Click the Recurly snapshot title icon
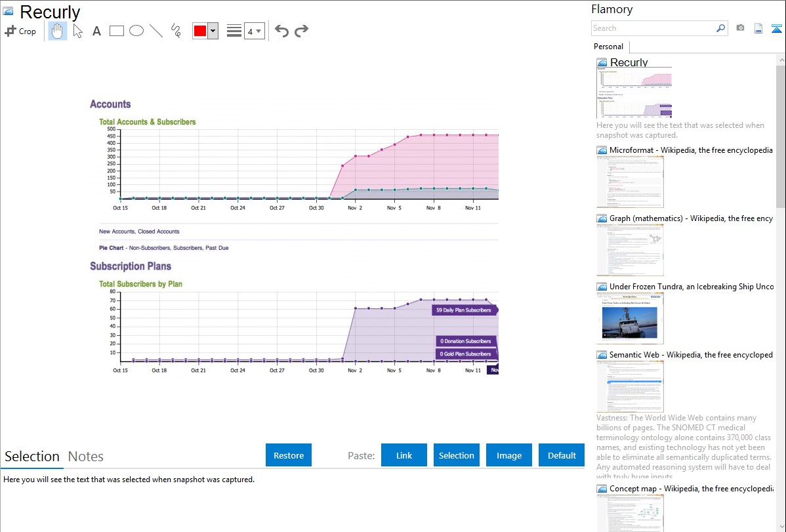786x532 pixels. [8, 11]
